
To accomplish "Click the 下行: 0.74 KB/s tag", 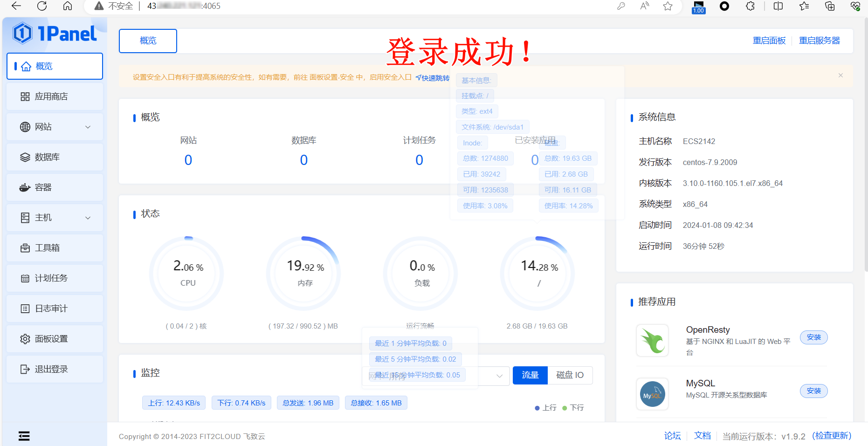I will coord(241,403).
